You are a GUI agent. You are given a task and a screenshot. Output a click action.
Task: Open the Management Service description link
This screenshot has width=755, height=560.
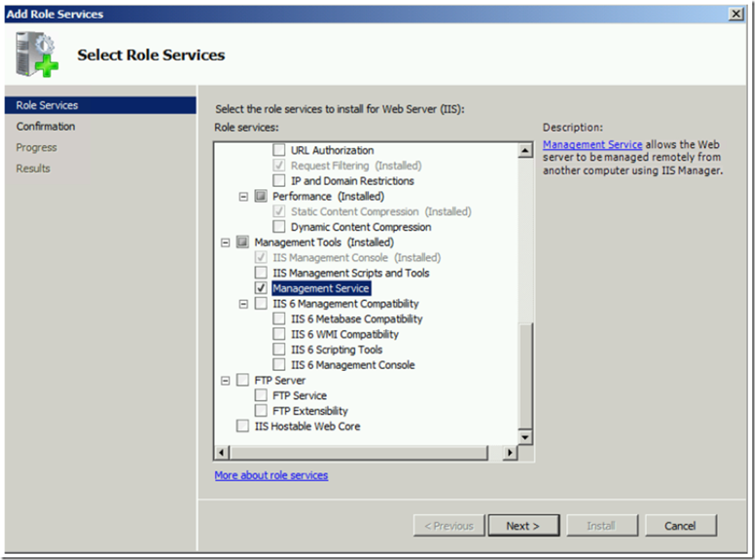(x=592, y=144)
